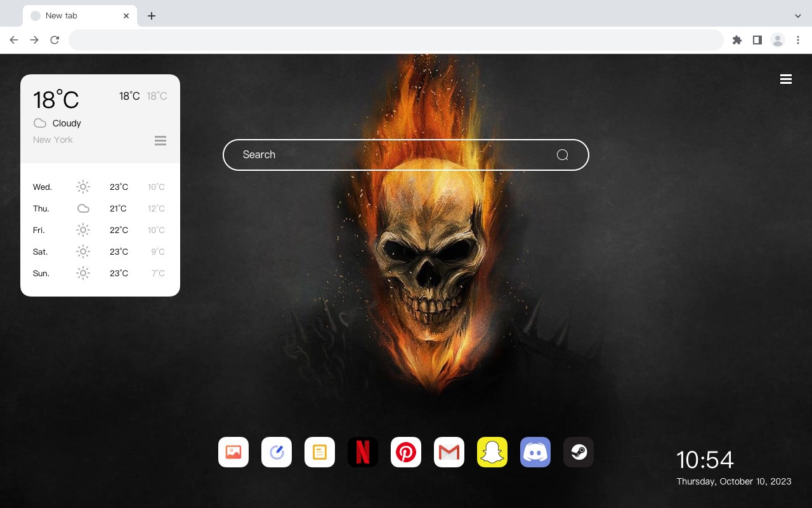Screen dimensions: 812x508
Task: Click the Wednesday sunny forecast icon
Action: [83, 187]
